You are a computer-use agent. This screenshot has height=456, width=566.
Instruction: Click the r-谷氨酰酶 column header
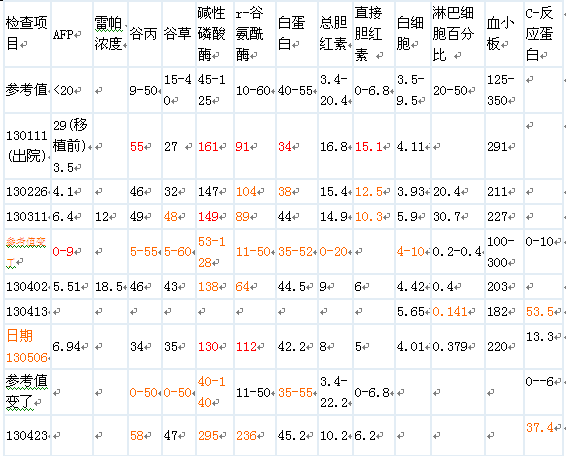coord(255,34)
